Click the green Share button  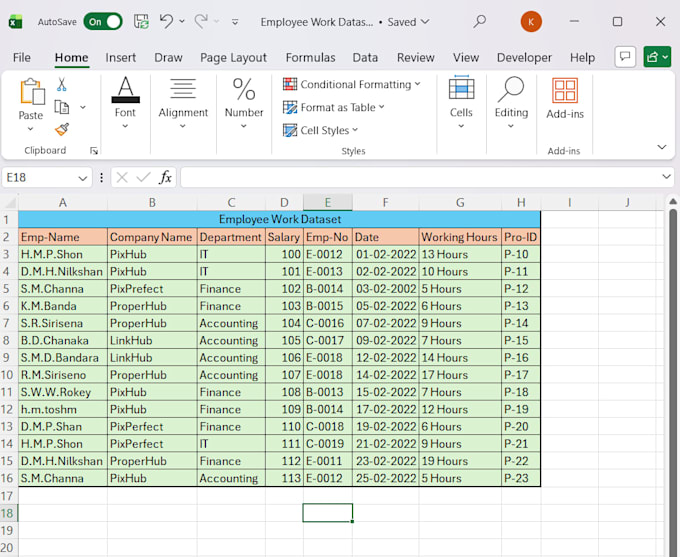point(657,57)
